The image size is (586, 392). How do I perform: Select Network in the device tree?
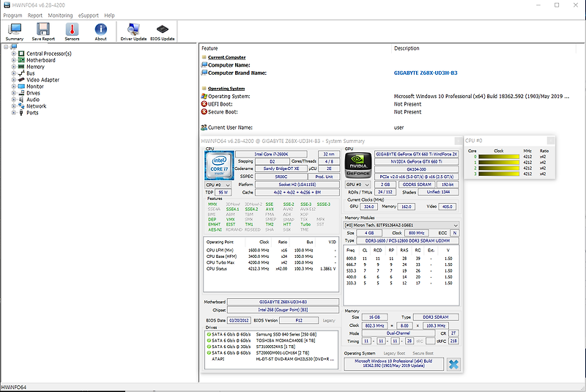36,106
